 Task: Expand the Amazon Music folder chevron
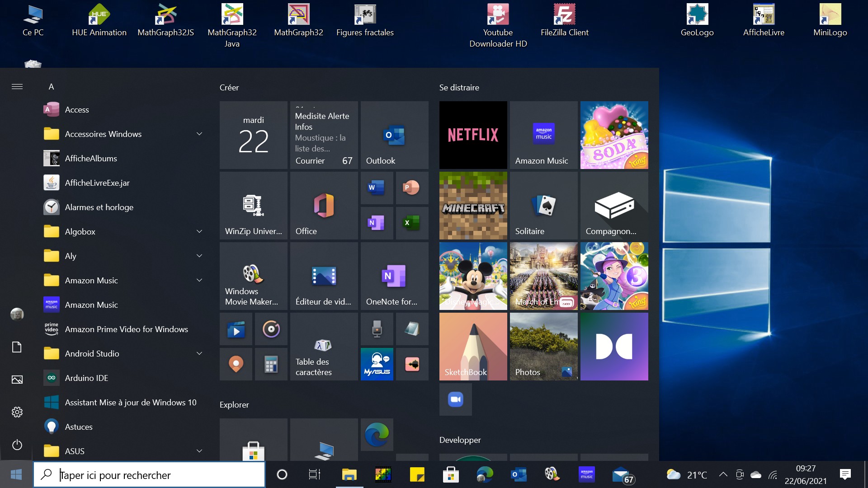199,281
